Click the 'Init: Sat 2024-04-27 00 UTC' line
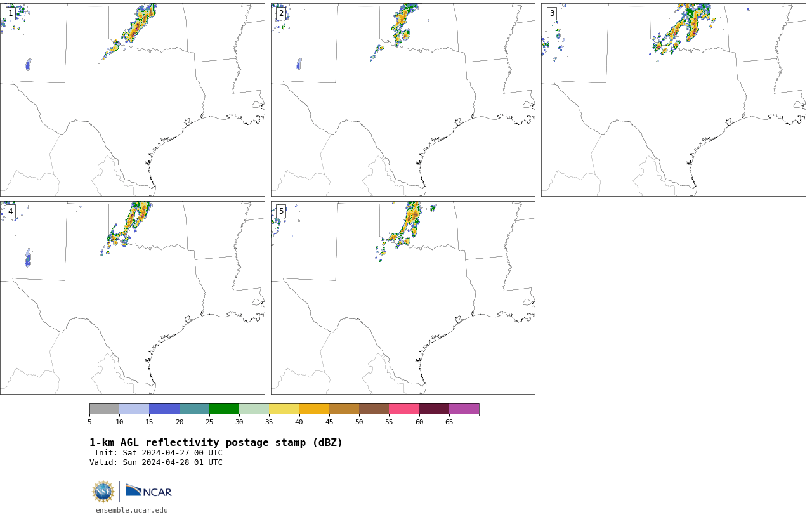The image size is (812, 517). (159, 453)
